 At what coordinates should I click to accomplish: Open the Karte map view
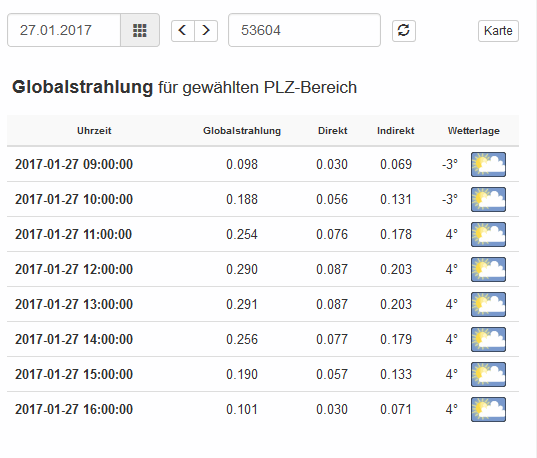coord(498,31)
